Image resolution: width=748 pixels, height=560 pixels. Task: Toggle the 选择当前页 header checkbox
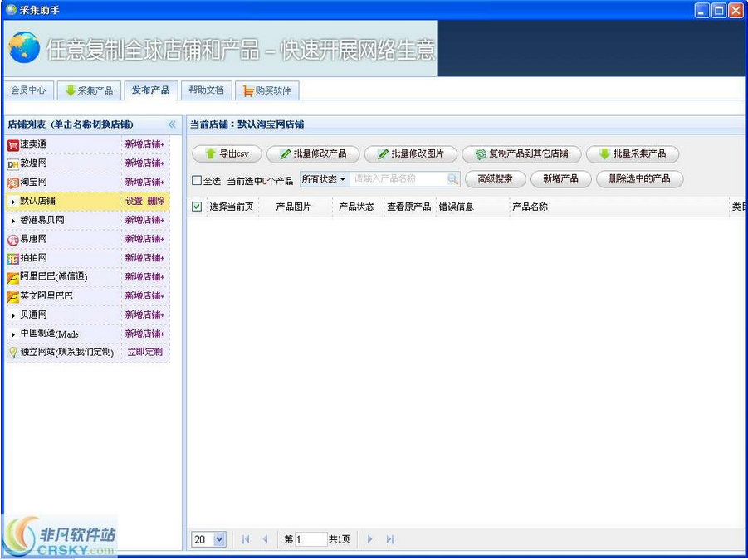pyautogui.click(x=197, y=207)
